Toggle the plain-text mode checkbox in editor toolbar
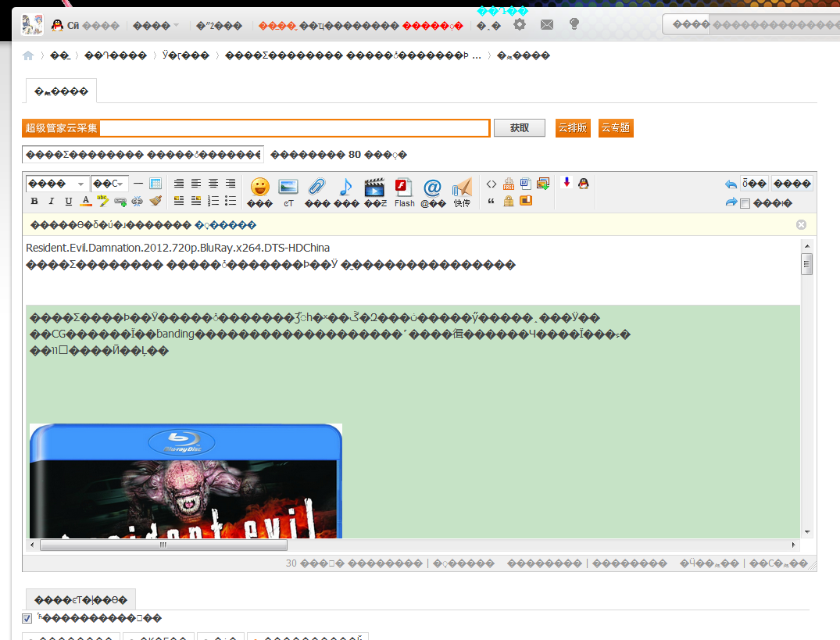840x640 pixels. (745, 203)
